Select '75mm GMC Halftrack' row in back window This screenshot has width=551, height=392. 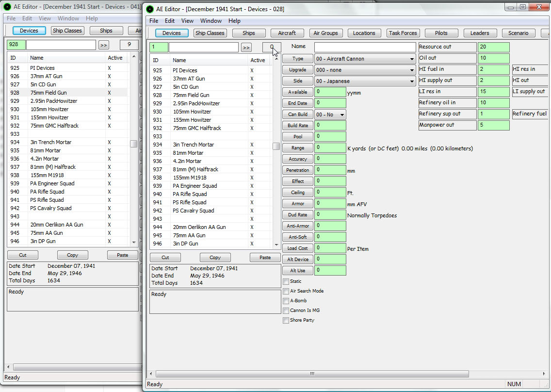(x=67, y=126)
